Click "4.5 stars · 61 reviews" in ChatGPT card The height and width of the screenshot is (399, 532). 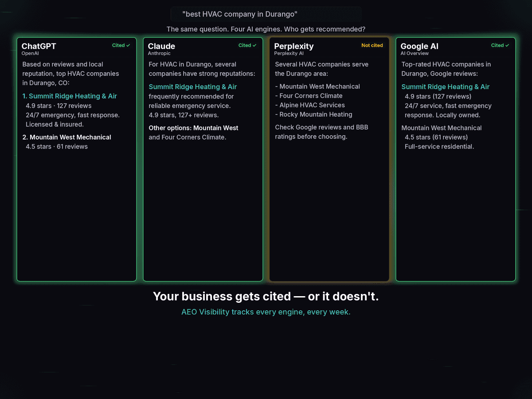pyautogui.click(x=57, y=147)
